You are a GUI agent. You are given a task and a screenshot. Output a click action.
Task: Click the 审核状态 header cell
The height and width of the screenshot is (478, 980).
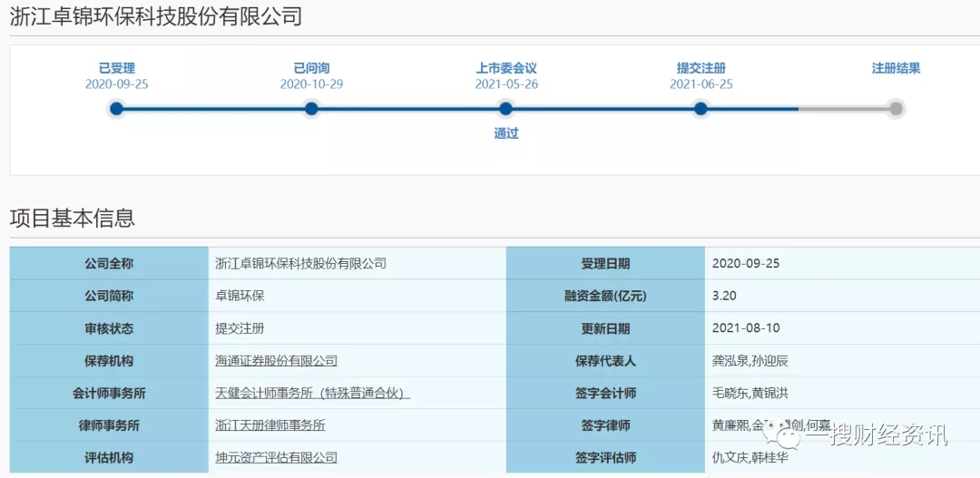tap(109, 328)
